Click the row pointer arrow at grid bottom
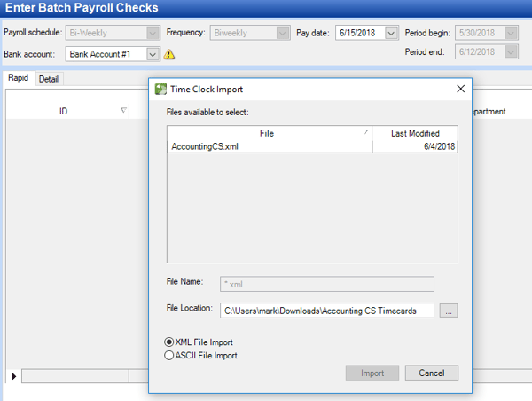 [12, 377]
